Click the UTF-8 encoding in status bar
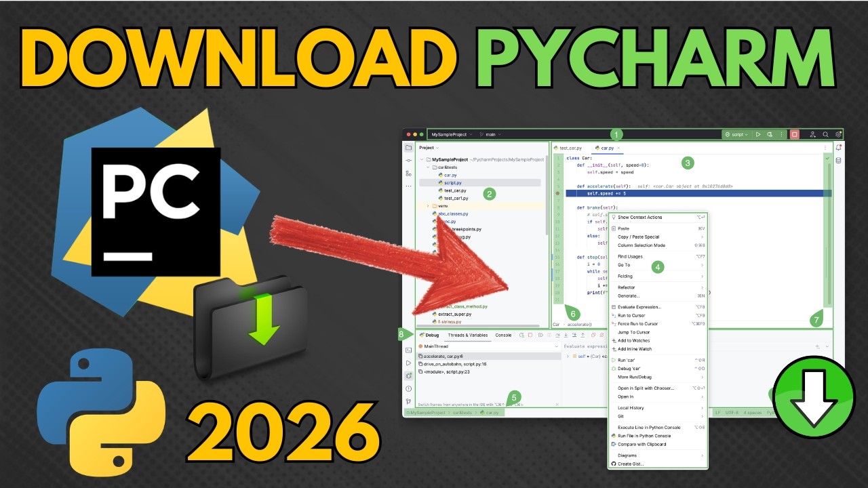The width and height of the screenshot is (868, 488). (x=732, y=412)
